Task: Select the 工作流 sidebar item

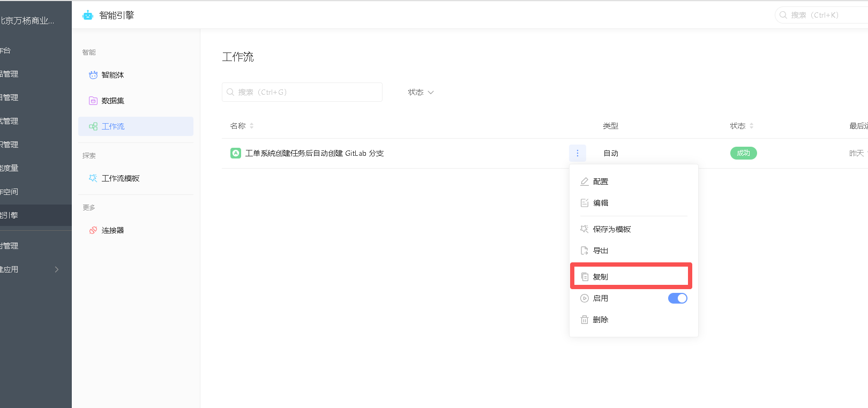Action: coord(136,126)
